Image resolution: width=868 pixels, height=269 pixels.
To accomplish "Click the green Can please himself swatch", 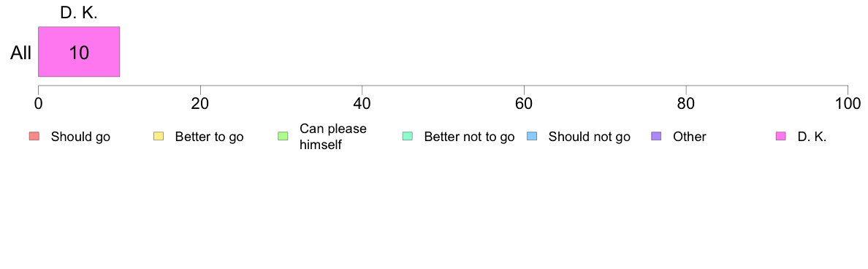I will pyautogui.click(x=283, y=136).
